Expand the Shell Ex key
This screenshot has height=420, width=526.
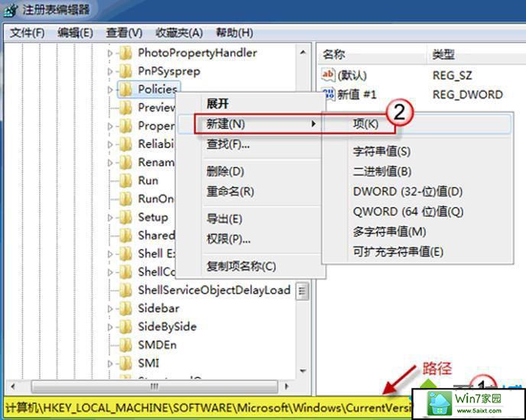(x=110, y=254)
